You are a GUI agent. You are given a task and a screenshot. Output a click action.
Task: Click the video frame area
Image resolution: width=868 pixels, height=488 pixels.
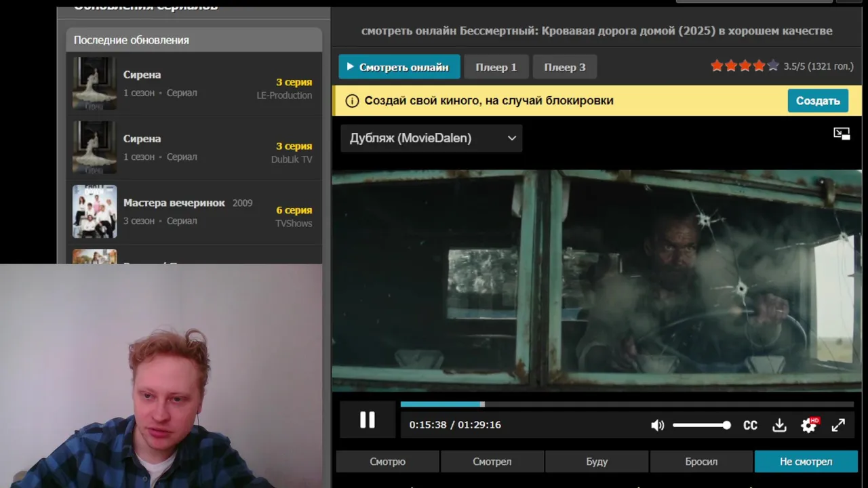pos(597,280)
